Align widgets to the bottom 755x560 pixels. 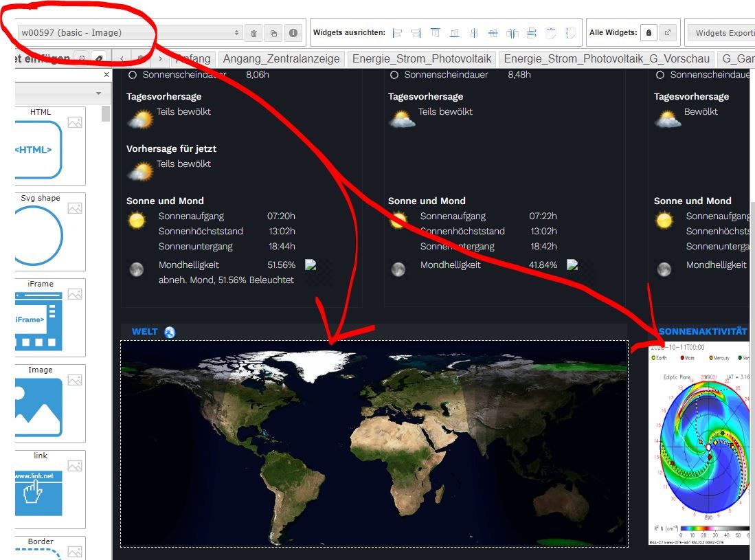point(455,33)
